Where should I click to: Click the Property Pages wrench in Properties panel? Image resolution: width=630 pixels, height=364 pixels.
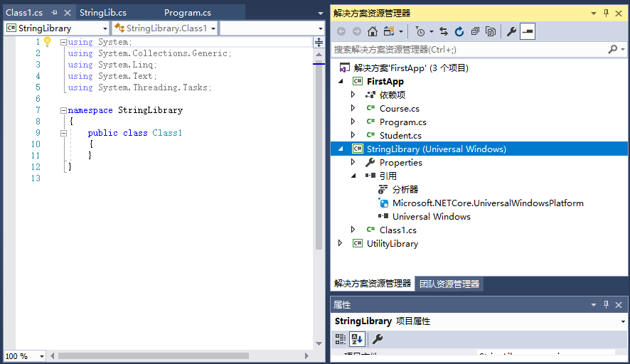[378, 339]
